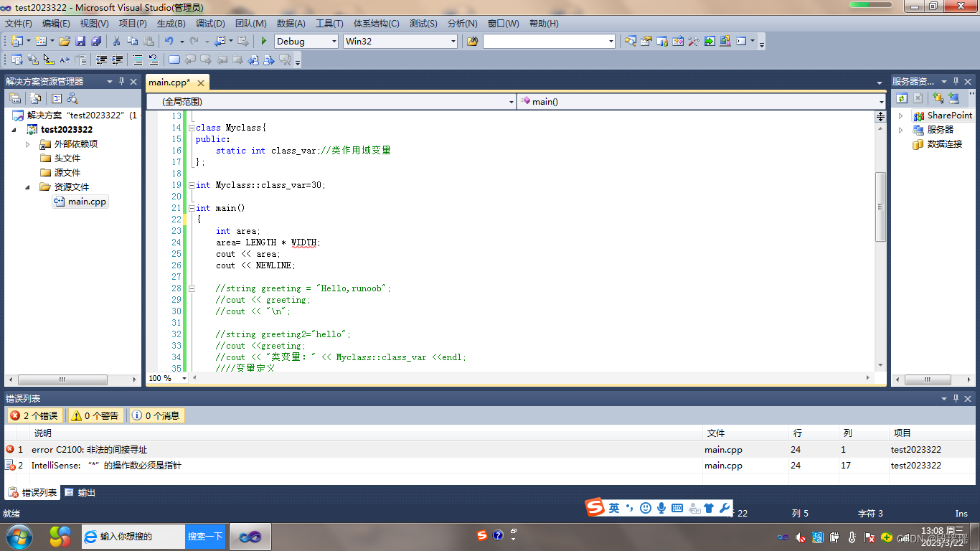Comment out selected lines icon
This screenshot has height=551, width=980.
point(138,60)
